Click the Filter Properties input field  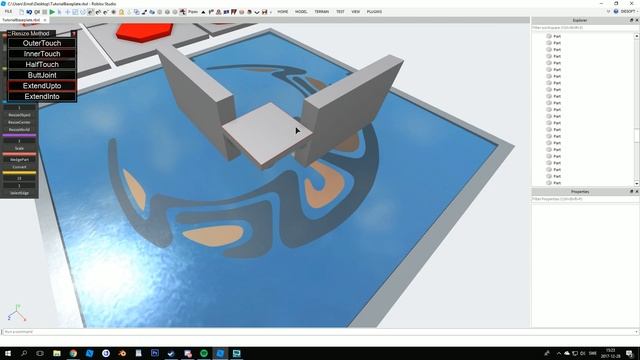click(585, 199)
